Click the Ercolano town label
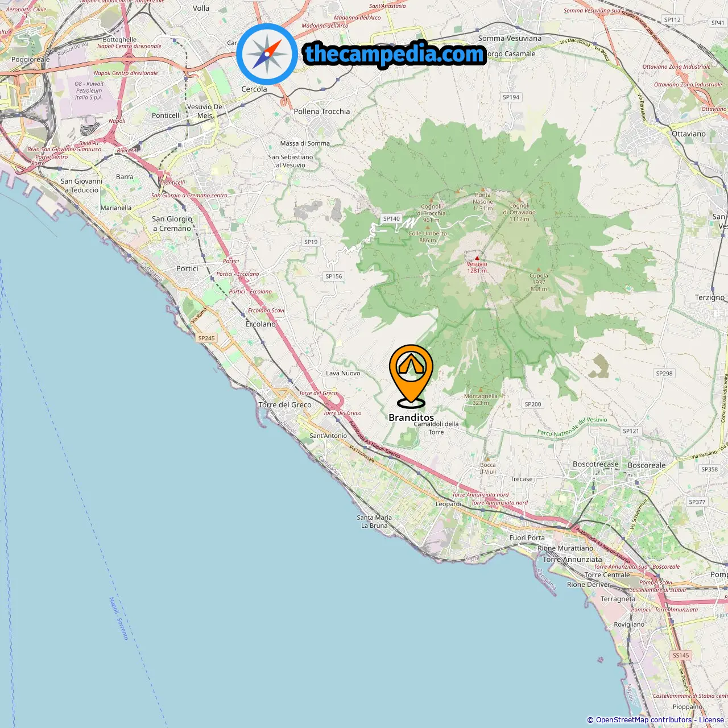This screenshot has height=728, width=728. coord(260,324)
